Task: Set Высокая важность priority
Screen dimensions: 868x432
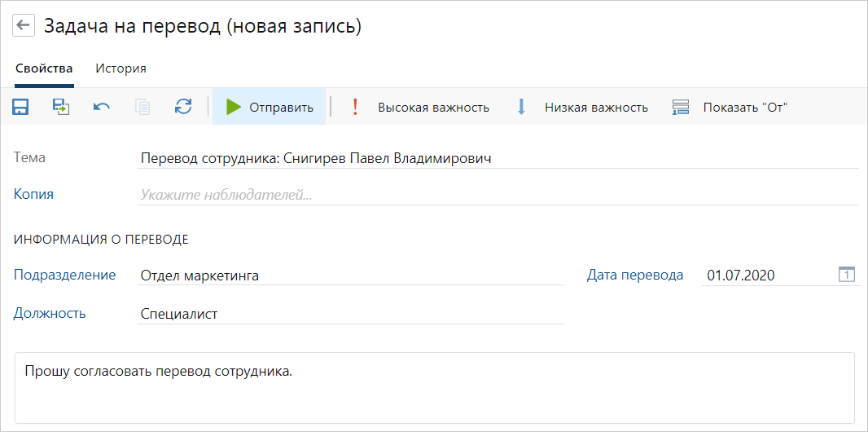Action: (x=420, y=107)
